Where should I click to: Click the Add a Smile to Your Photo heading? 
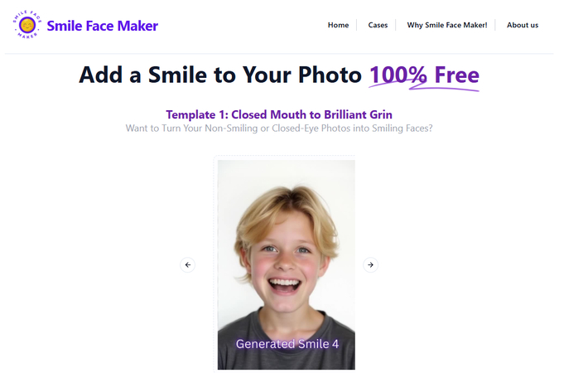coord(220,75)
